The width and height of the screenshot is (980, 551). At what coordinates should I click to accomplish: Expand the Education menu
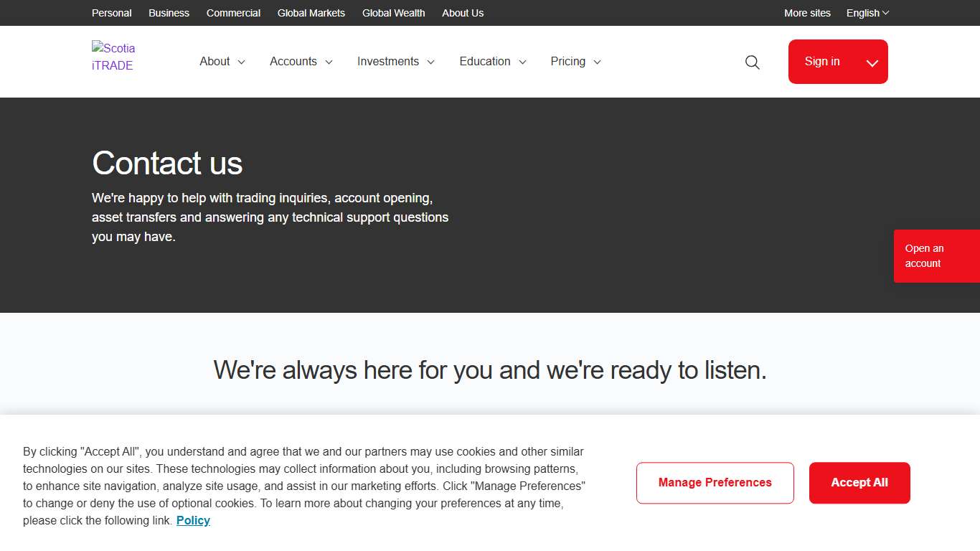coord(493,62)
